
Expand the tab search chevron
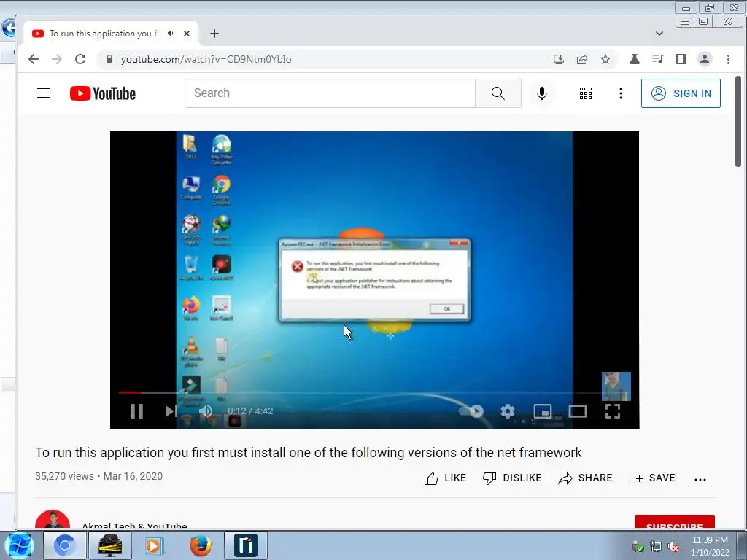[659, 34]
